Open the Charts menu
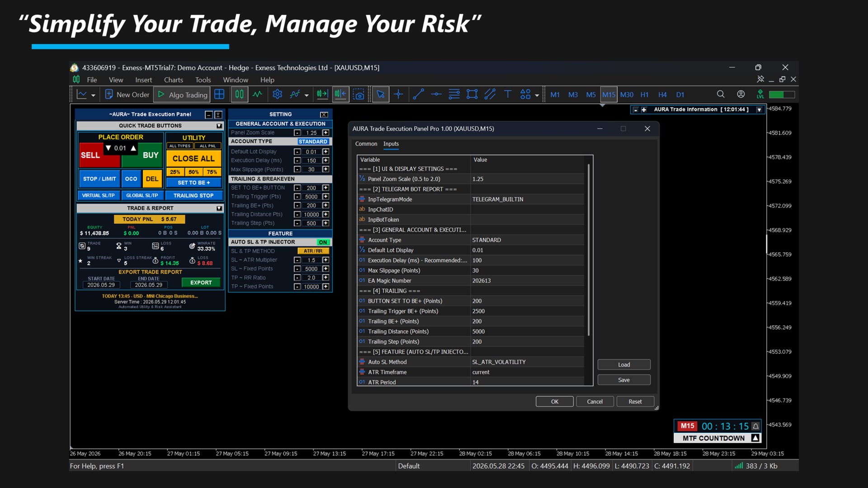 click(x=174, y=80)
